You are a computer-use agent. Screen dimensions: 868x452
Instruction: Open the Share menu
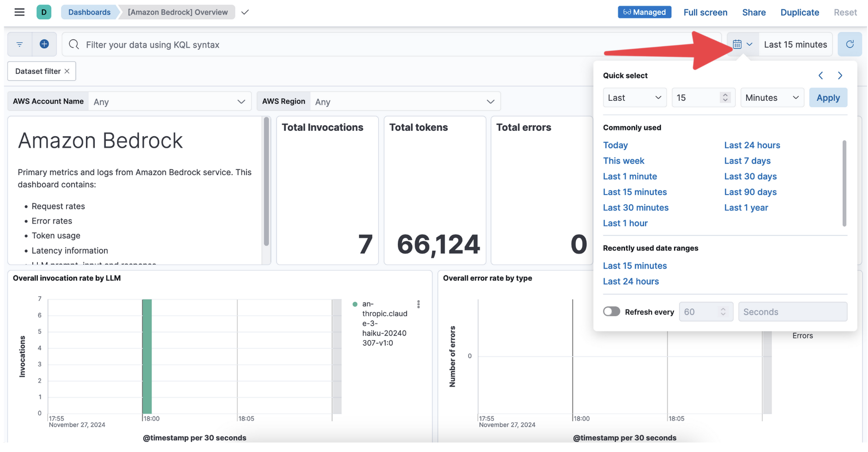point(753,12)
